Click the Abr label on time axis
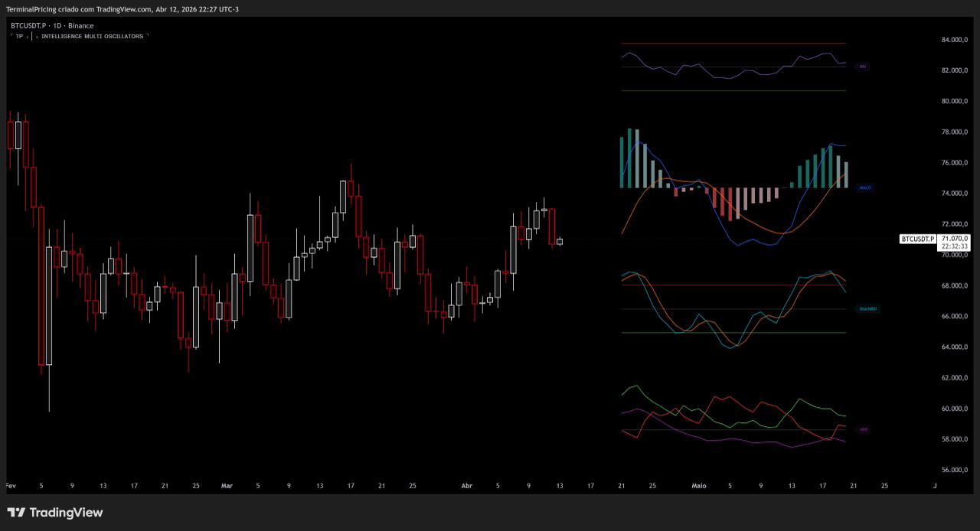This screenshot has width=980, height=531. point(467,486)
